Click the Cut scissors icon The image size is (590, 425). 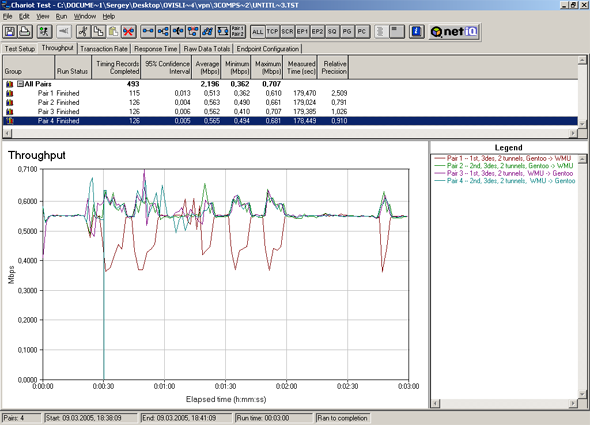(83, 32)
